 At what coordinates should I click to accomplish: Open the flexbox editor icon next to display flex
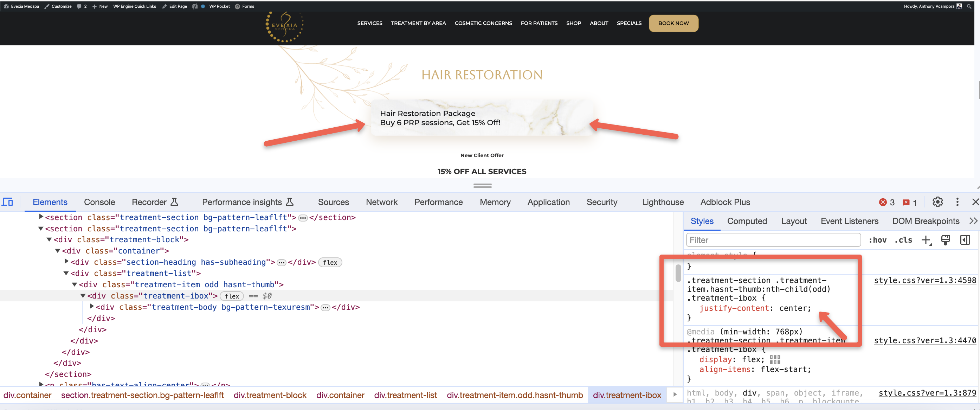(775, 359)
